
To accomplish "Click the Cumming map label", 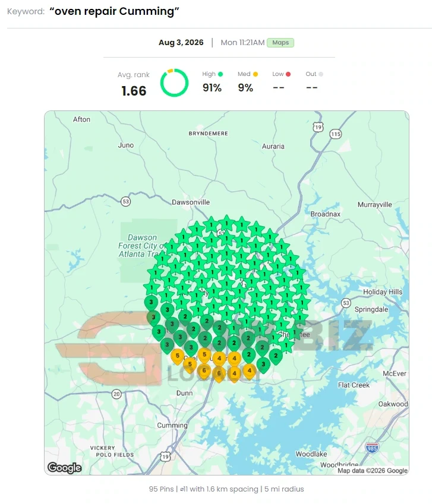I will [x=172, y=426].
